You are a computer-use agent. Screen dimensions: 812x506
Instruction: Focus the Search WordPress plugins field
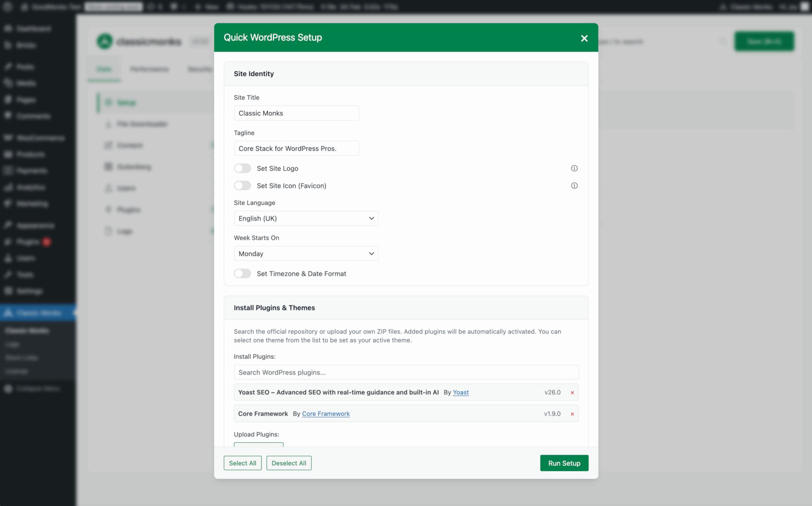[406, 372]
